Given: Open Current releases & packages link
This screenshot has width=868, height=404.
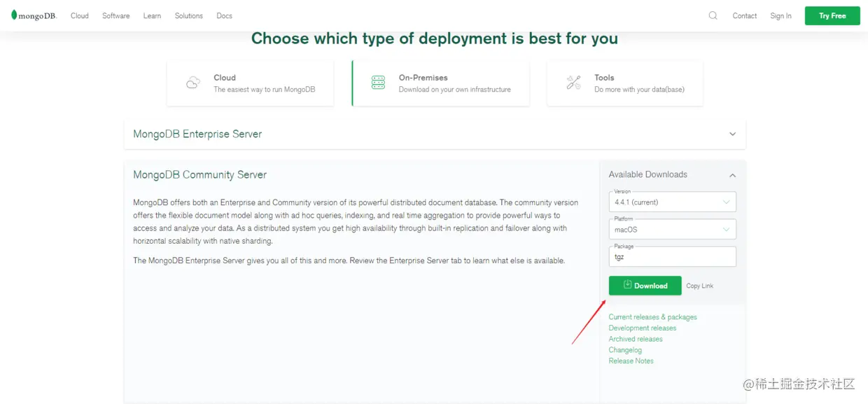Looking at the screenshot, I should (652, 317).
